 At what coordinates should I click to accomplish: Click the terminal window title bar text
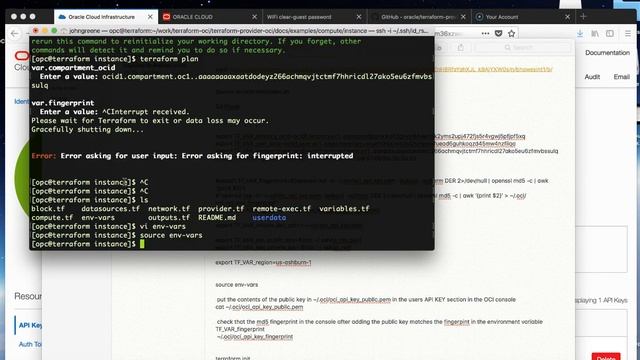tap(248, 31)
